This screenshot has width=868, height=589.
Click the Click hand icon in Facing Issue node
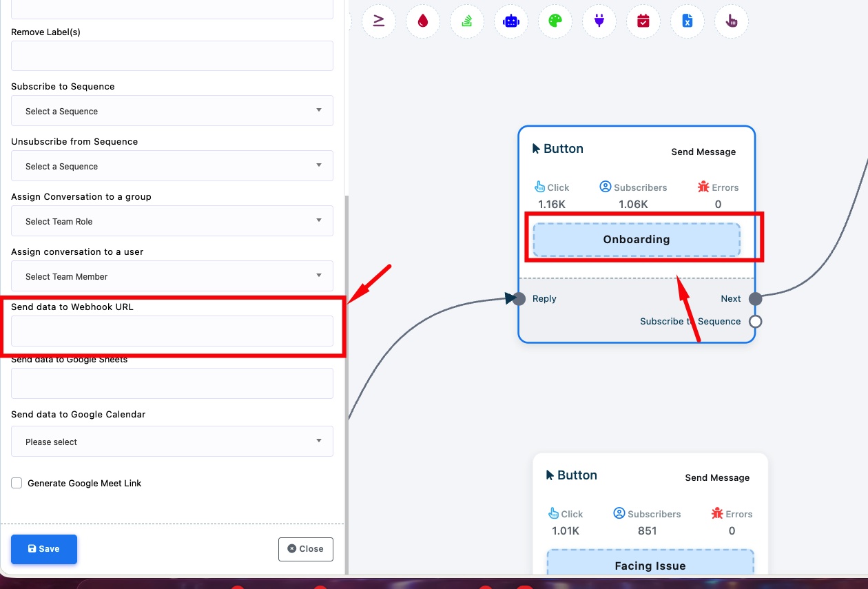[554, 513]
